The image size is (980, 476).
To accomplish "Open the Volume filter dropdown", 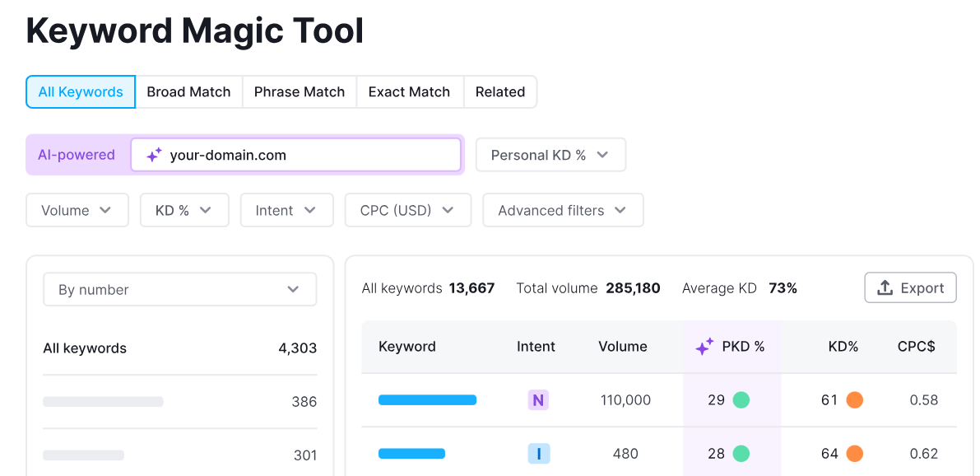I will [x=77, y=210].
